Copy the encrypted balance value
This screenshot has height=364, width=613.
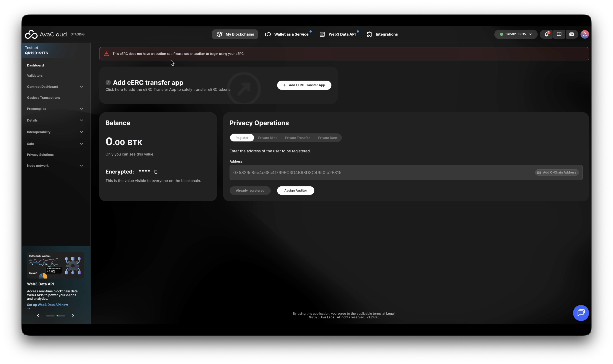[x=156, y=172]
